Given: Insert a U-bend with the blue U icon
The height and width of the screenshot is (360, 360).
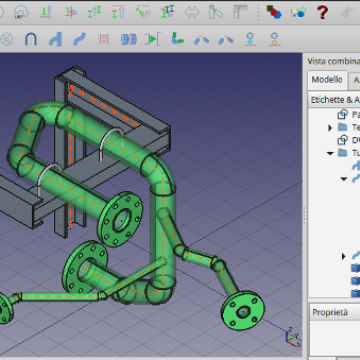Looking at the screenshot, I should 31,39.
